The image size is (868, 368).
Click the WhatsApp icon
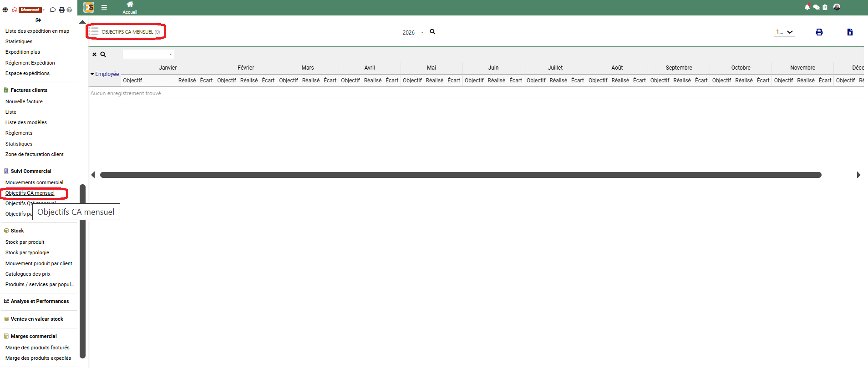15,10
